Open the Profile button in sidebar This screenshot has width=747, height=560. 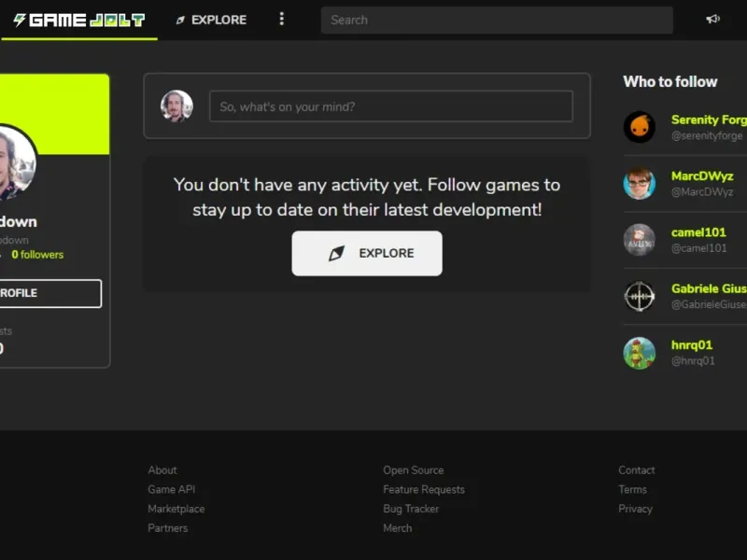[50, 293]
